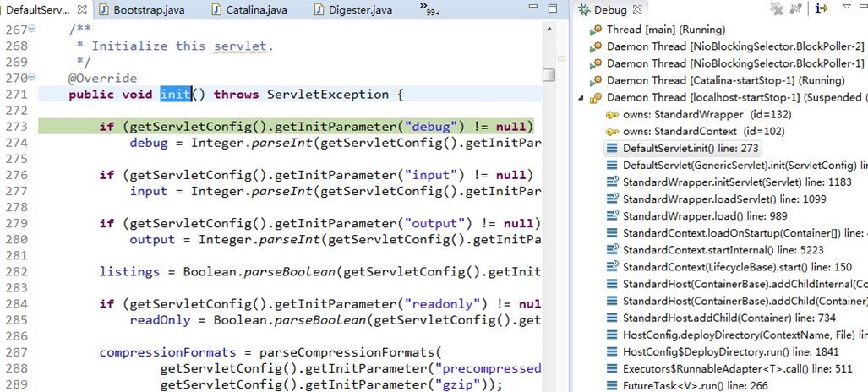Click the @Override annotation on line 270
Screen dimensions: 868x392
tap(102, 78)
